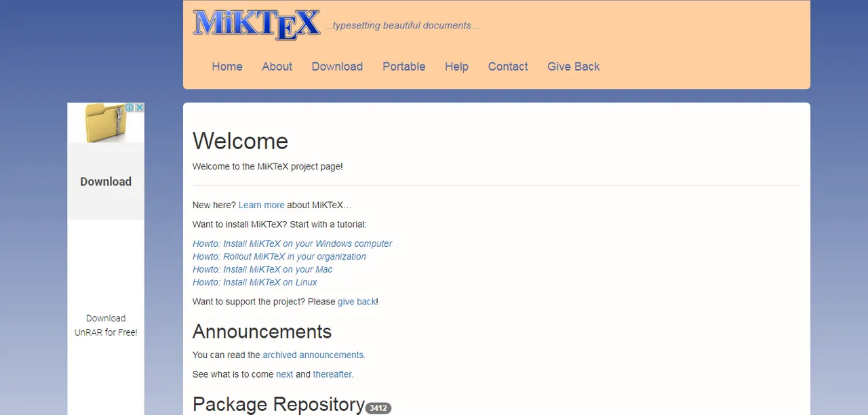The height and width of the screenshot is (415, 868).
Task: Click the 3412 package count badge
Action: click(378, 408)
